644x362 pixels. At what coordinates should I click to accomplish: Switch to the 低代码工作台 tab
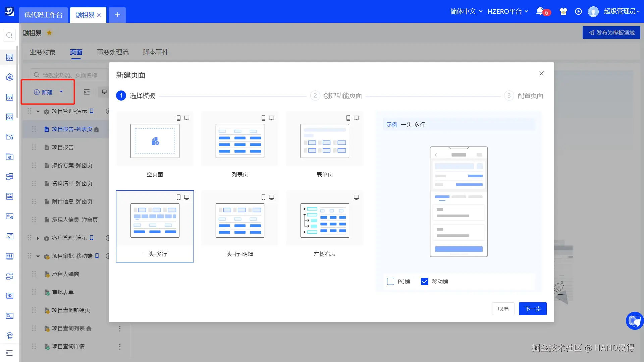[44, 15]
